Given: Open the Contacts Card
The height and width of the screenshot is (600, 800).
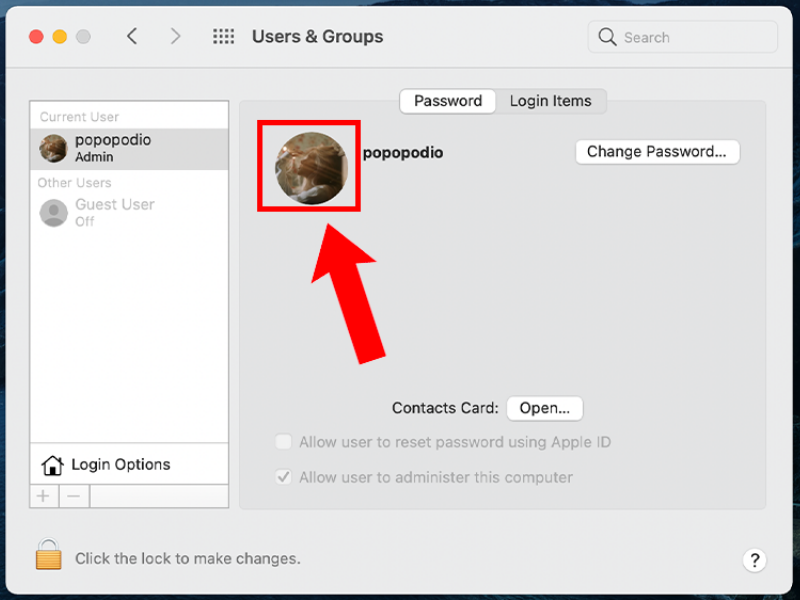Looking at the screenshot, I should [544, 408].
